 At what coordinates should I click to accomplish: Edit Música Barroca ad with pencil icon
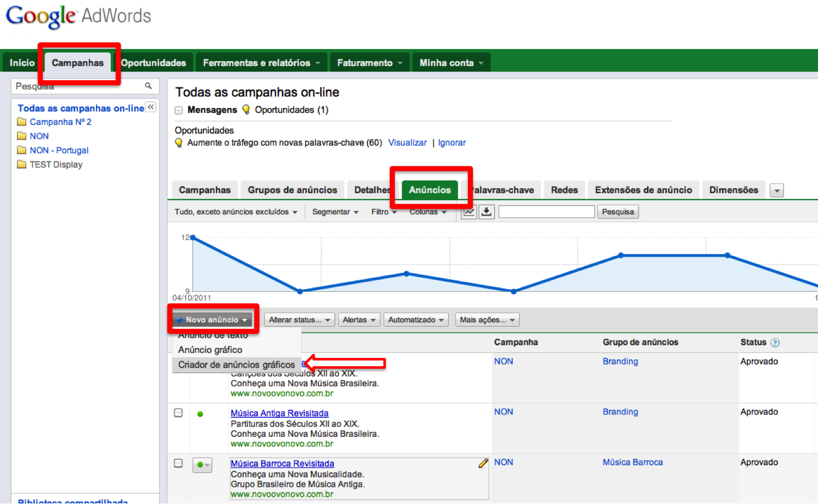483,463
